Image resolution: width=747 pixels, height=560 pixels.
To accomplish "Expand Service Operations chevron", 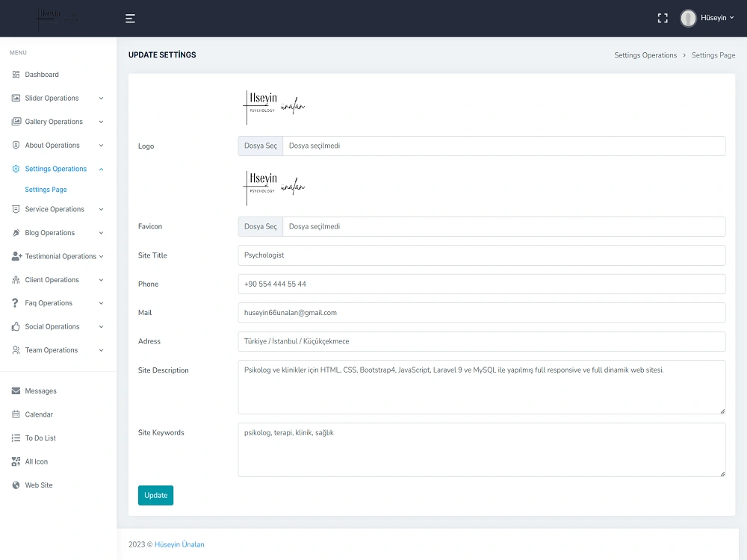I will coord(101,210).
